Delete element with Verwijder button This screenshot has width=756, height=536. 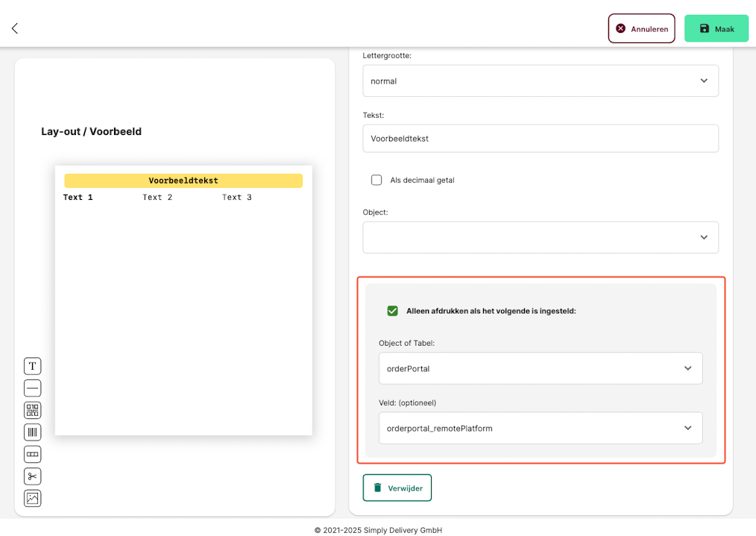[397, 488]
